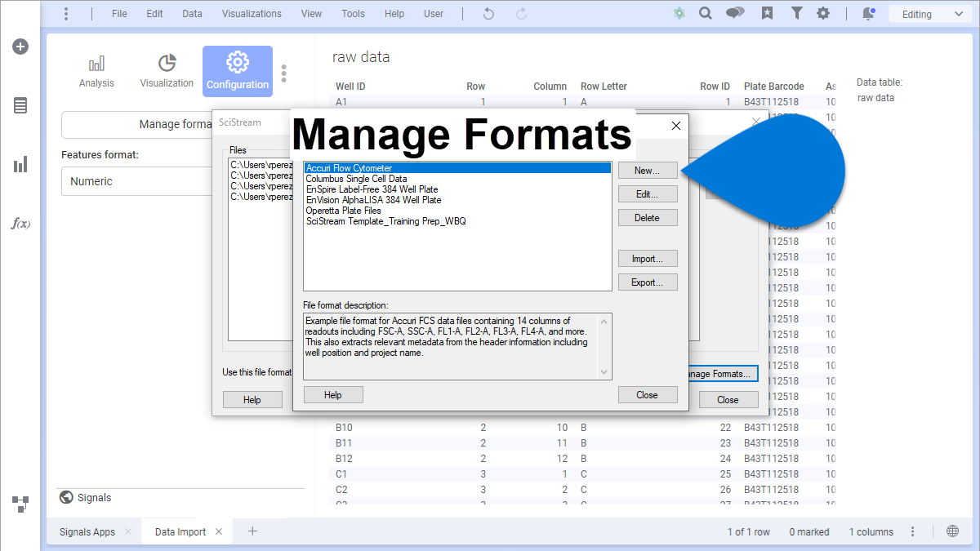980x551 pixels.
Task: Select Accuri Flow Cytometer format
Action: [457, 168]
